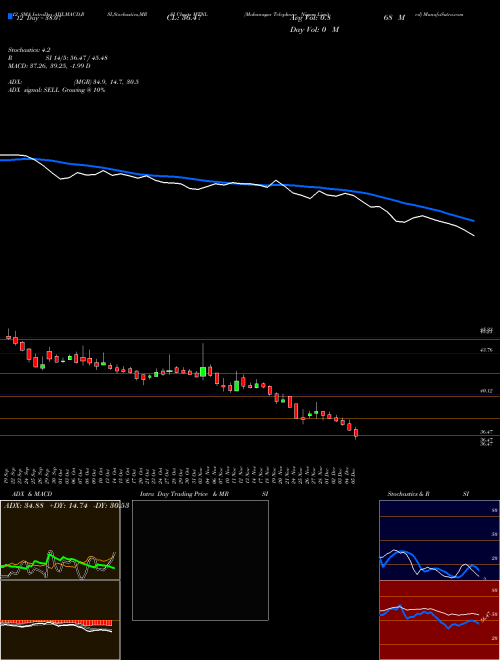Click the 'MACD: 37.26, 39.25, -1.99 D' line

(49, 66)
